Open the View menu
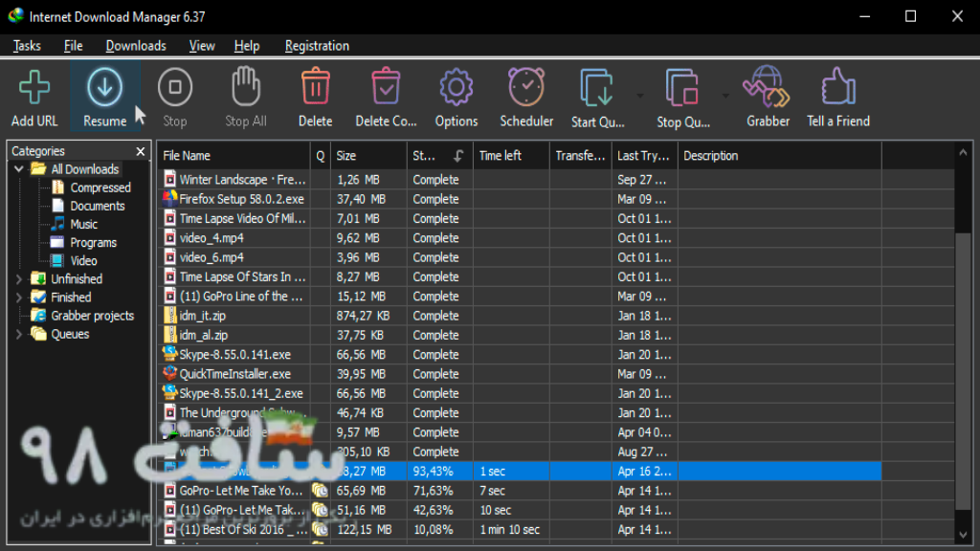The image size is (980, 551). coord(202,46)
